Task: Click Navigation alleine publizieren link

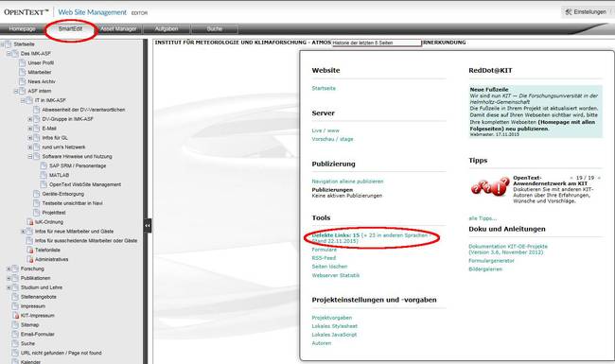Action: (347, 182)
